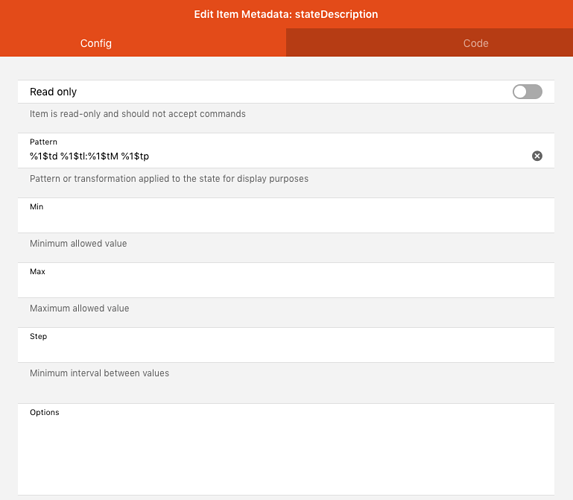
Task: Click the Step field label
Action: (x=38, y=336)
